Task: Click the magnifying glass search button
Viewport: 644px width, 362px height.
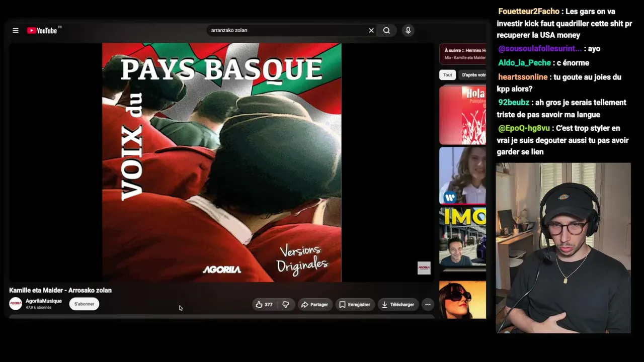Action: 386,31
